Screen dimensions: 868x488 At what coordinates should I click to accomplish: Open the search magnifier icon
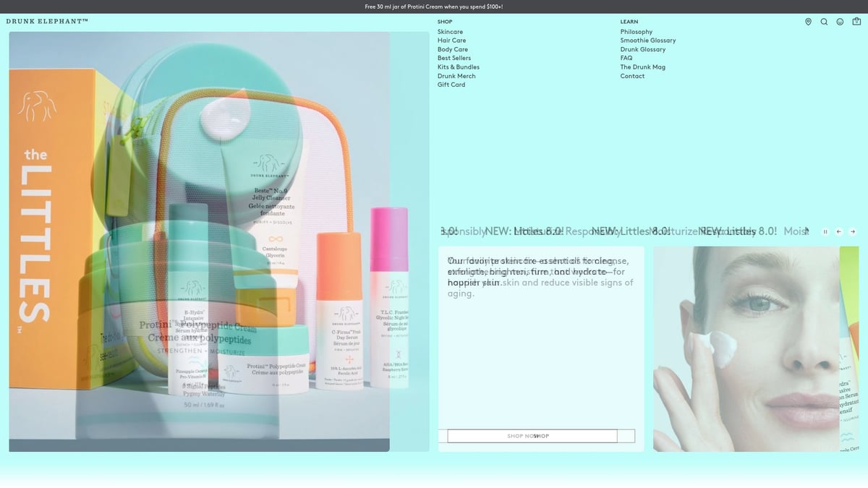pyautogui.click(x=824, y=22)
